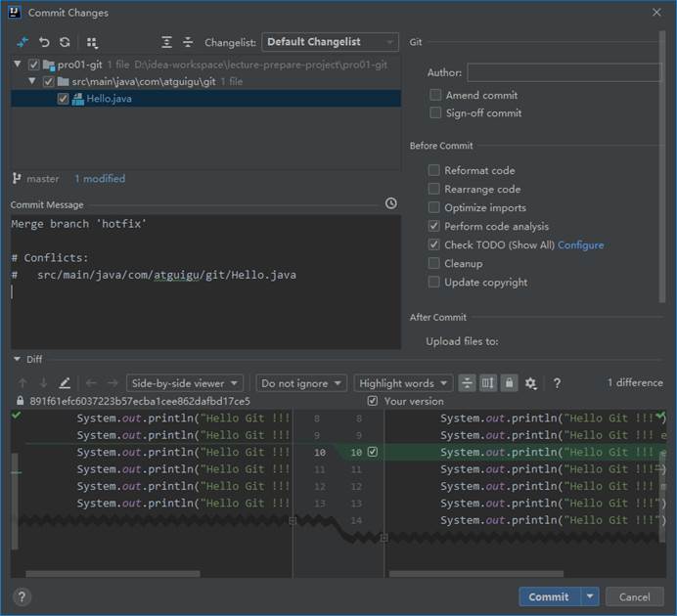The width and height of the screenshot is (677, 616).
Task: Click the Configure link next to Check TODO
Action: point(580,244)
